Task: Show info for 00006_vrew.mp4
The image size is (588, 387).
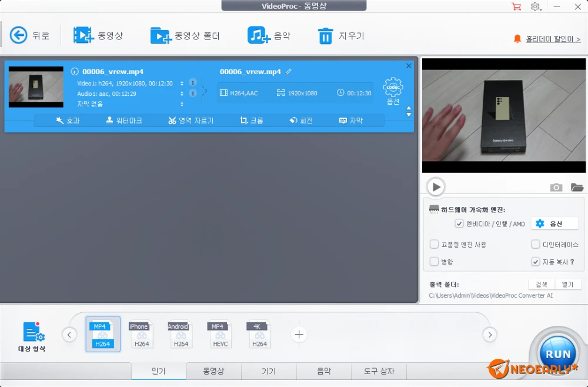Action: click(x=75, y=71)
